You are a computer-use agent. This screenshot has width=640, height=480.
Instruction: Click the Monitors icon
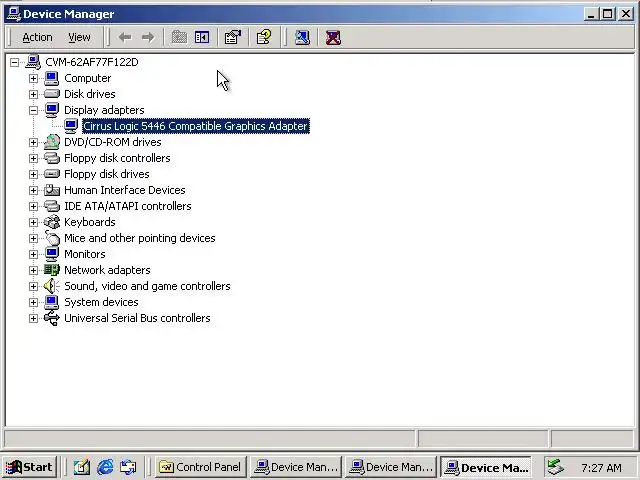52,254
